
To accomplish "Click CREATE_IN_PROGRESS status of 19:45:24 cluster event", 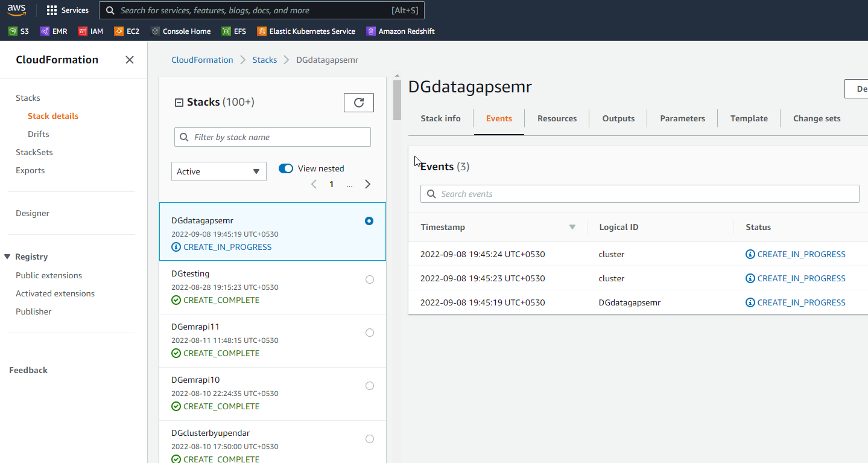I will [x=801, y=254].
